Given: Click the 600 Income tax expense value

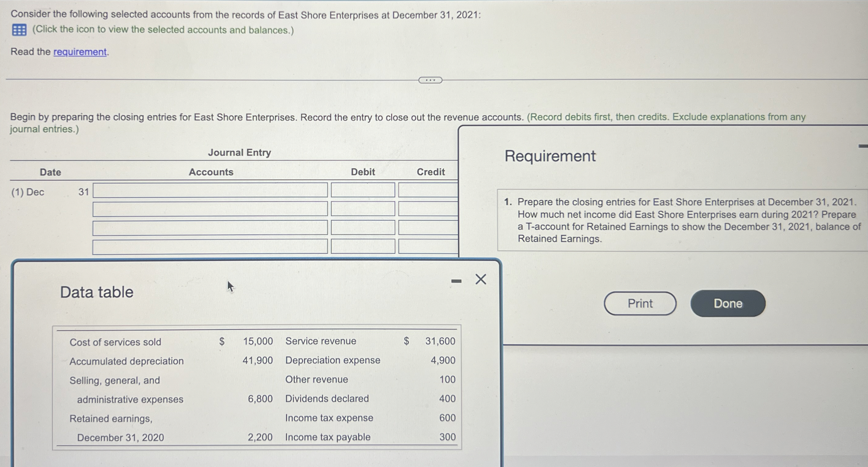Looking at the screenshot, I should pyautogui.click(x=447, y=418).
